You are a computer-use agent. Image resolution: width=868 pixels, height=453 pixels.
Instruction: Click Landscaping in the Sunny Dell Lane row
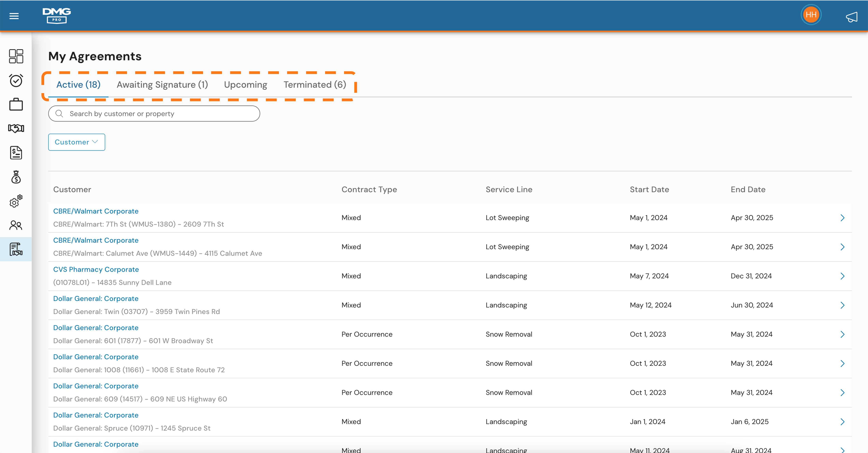[506, 276]
